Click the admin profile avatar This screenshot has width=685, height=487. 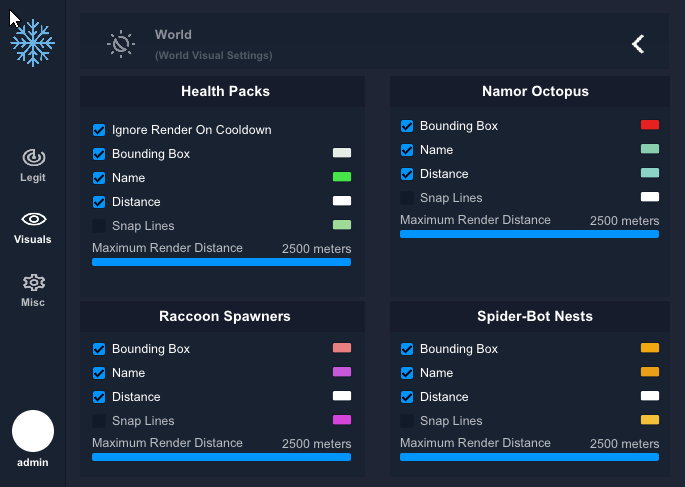tap(33, 431)
